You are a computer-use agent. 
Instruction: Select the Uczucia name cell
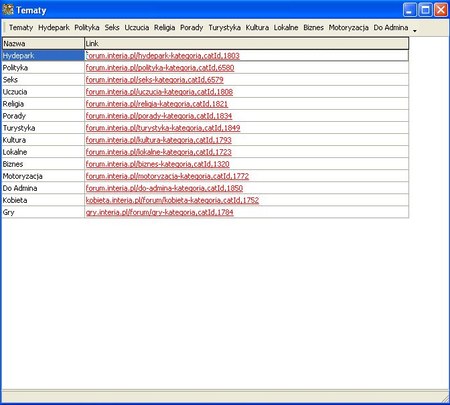click(x=43, y=92)
